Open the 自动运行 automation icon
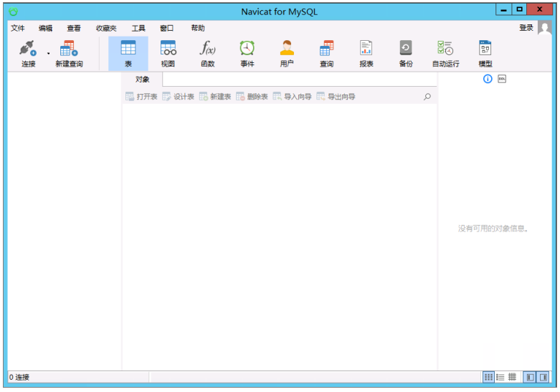Viewport: 560px width, 392px height. point(445,54)
